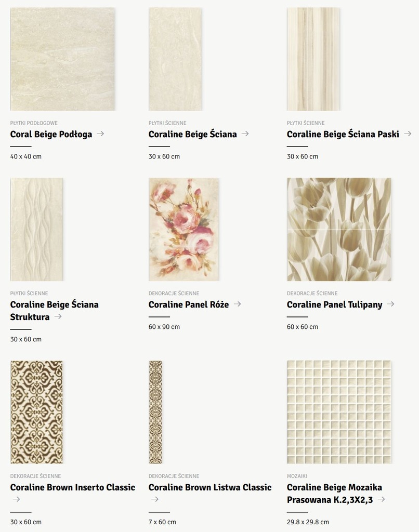This screenshot has width=419, height=532.
Task: Open the Coral Beige Podłoga tile image
Action: (x=62, y=59)
